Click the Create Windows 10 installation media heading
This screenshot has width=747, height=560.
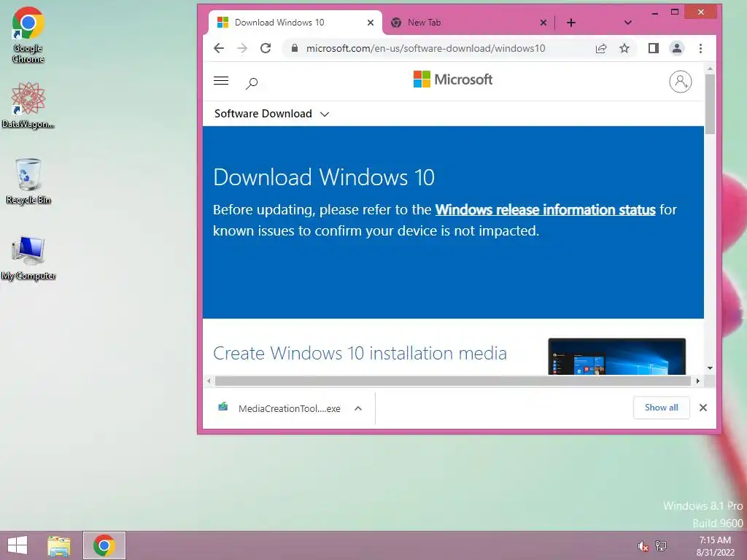point(360,354)
